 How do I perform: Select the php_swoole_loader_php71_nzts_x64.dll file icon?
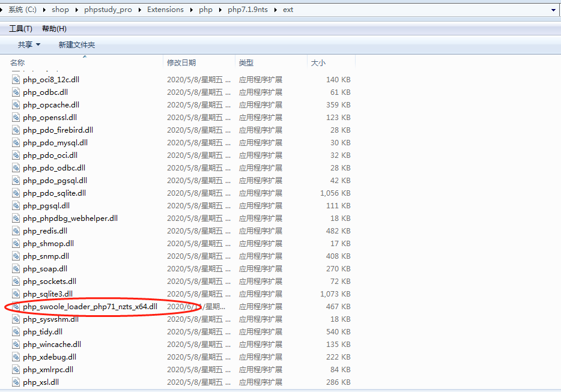pyautogui.click(x=17, y=307)
